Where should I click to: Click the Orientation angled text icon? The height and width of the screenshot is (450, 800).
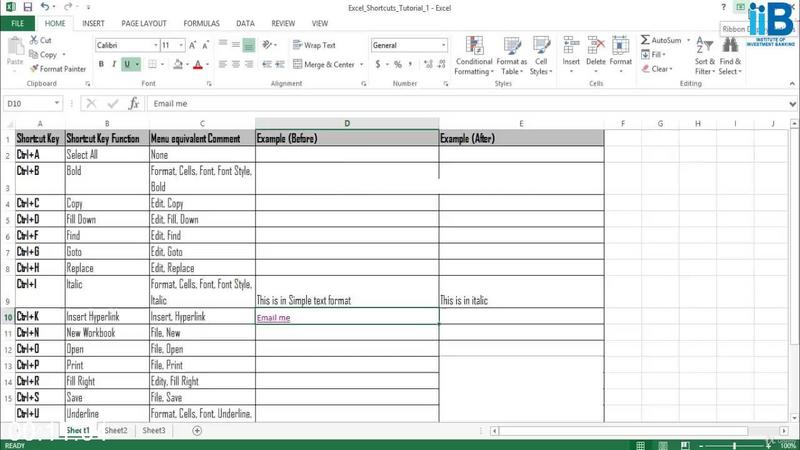267,45
